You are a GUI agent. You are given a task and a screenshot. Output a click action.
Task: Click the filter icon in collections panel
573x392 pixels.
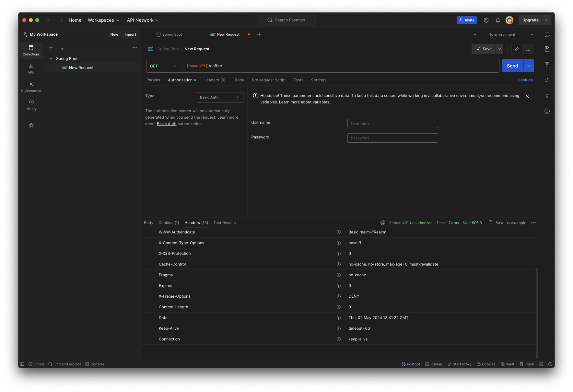(x=62, y=48)
